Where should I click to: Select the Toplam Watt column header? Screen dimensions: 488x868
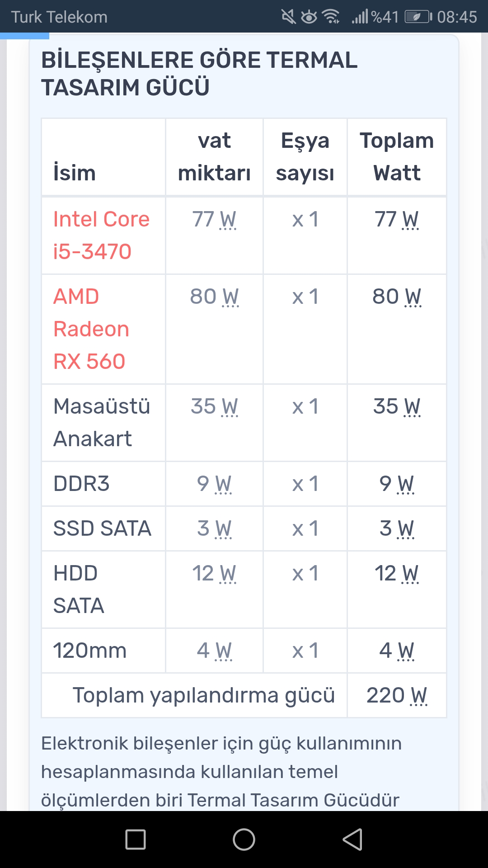tap(397, 157)
